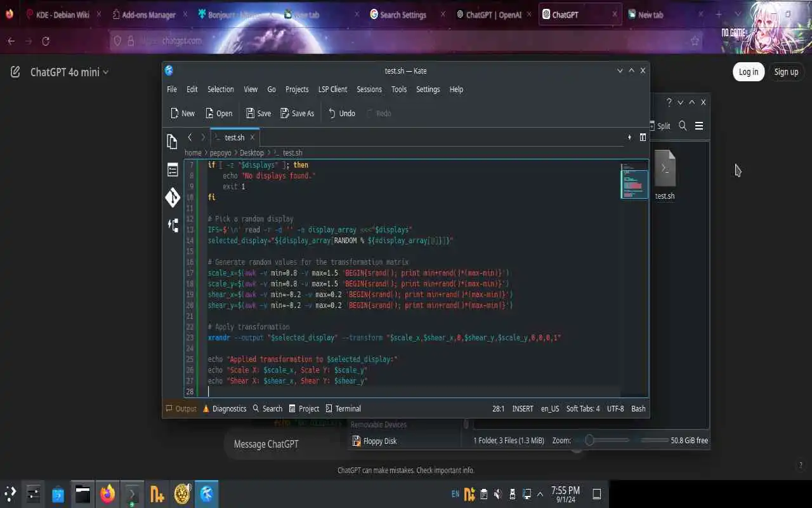
Task: Open the Edit menu
Action: (x=192, y=90)
